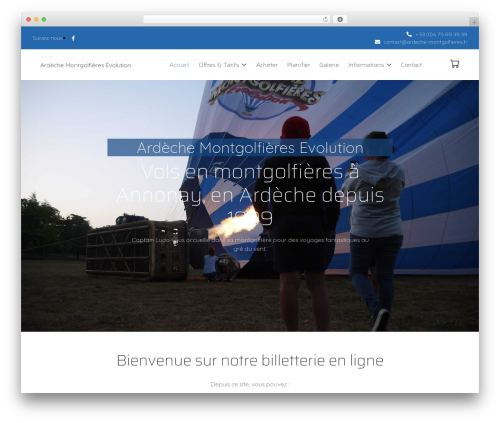Click the Captain Ludo description text

(250, 244)
